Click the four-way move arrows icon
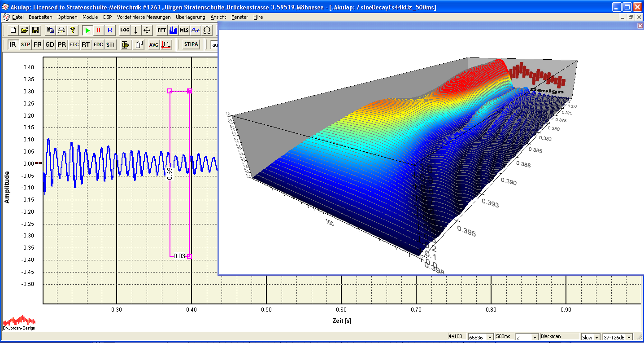The width and height of the screenshot is (644, 343). click(147, 31)
